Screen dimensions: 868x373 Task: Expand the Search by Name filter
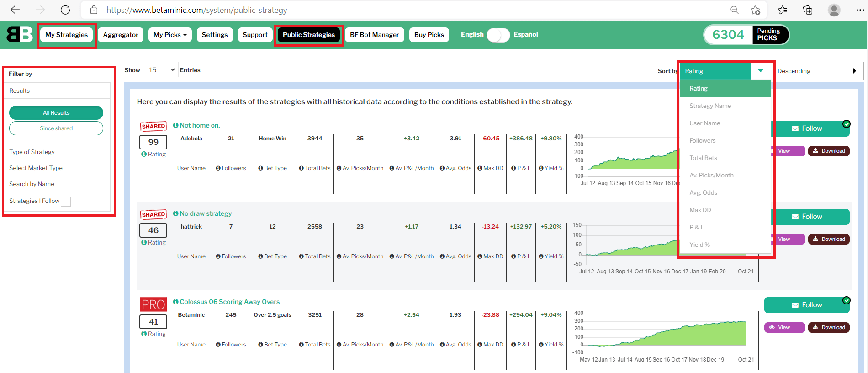(57, 184)
